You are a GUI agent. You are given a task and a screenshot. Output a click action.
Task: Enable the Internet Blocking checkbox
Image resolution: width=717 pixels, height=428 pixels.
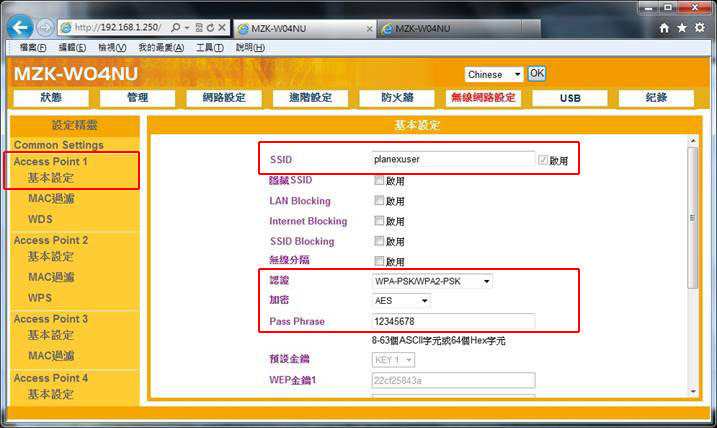point(379,220)
